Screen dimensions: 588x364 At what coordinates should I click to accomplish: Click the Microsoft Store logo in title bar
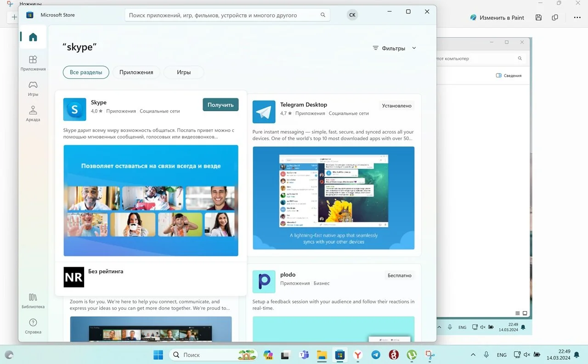[30, 15]
